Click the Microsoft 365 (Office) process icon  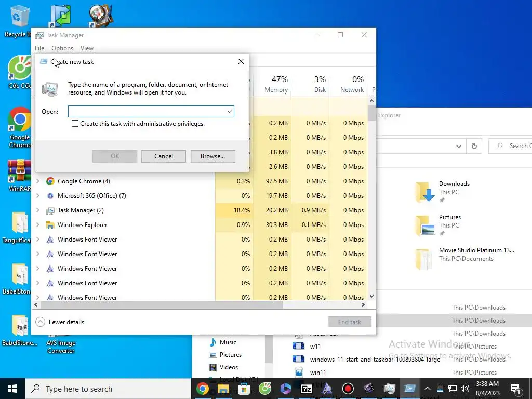click(50, 196)
